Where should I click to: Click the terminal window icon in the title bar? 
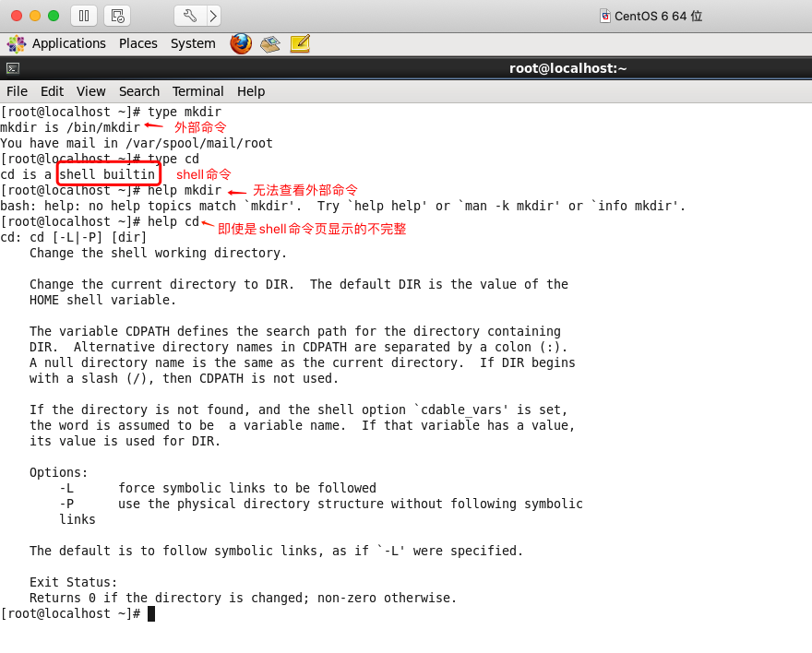pyautogui.click(x=13, y=68)
